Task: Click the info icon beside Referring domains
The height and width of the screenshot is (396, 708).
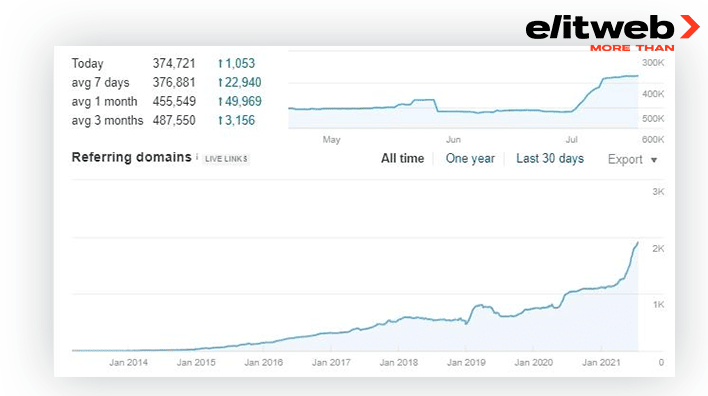Action: point(197,156)
